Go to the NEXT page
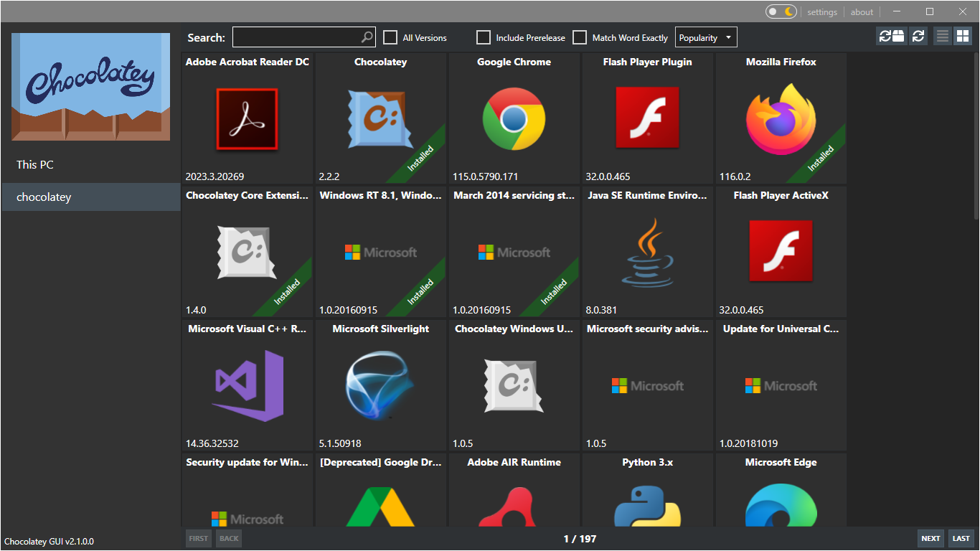The height and width of the screenshot is (551, 980). (930, 538)
